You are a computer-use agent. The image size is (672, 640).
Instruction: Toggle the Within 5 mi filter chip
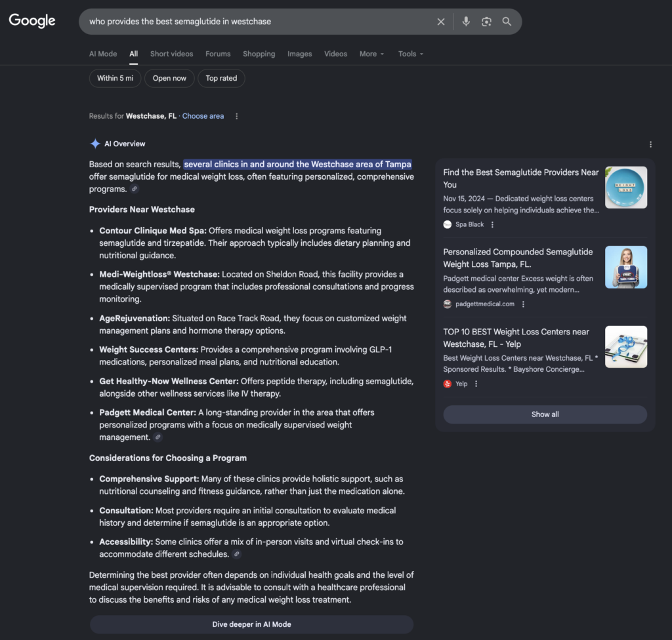115,79
